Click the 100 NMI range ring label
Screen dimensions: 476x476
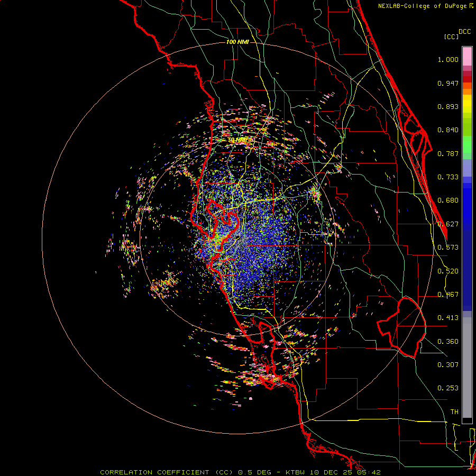point(237,42)
